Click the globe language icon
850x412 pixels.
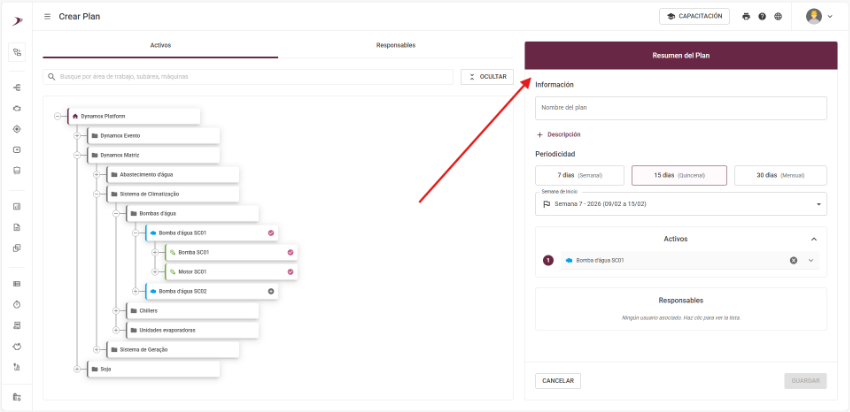click(778, 16)
